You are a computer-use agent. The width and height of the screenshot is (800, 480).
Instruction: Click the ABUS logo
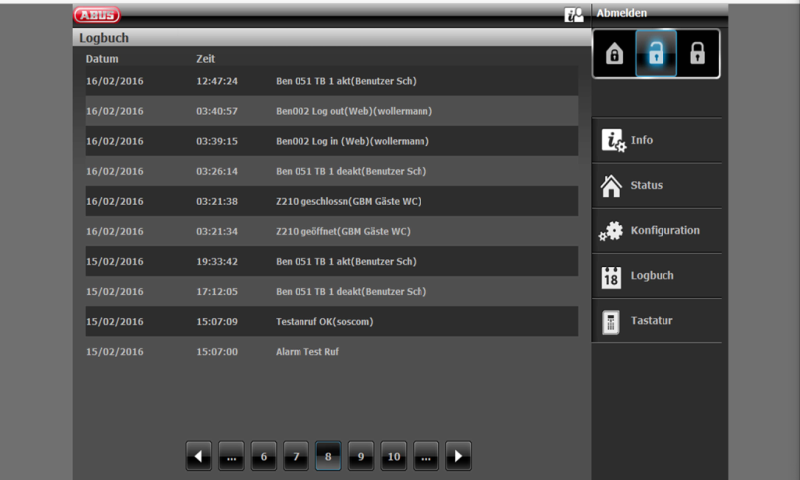point(97,14)
